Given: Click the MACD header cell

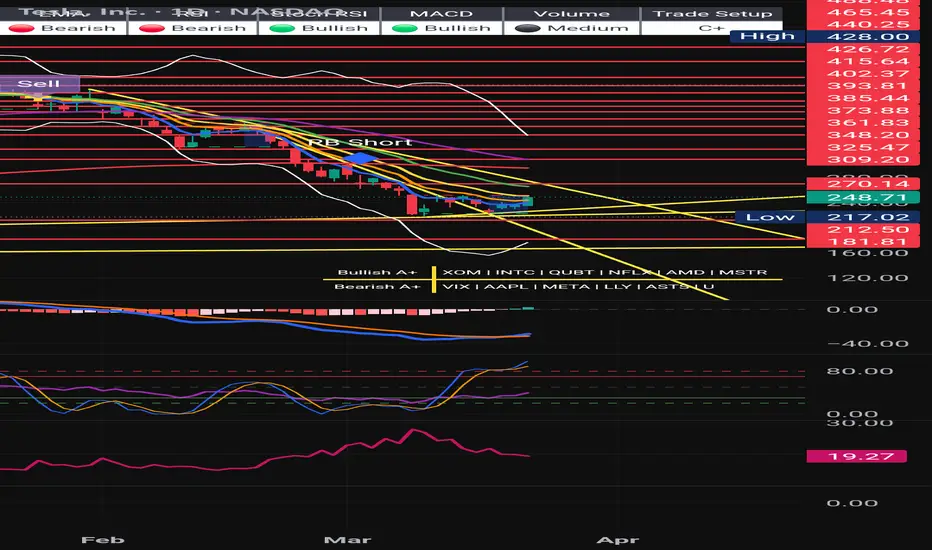Looking at the screenshot, I should 442,14.
